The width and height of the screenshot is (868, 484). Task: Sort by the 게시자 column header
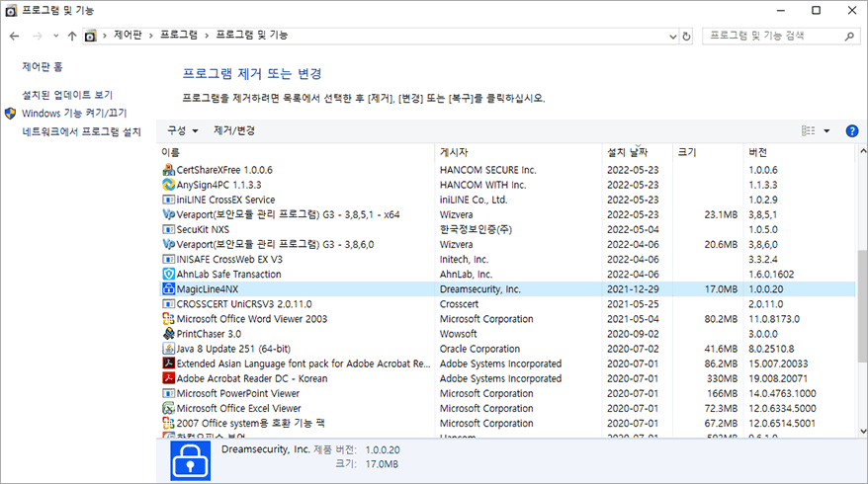(519, 152)
